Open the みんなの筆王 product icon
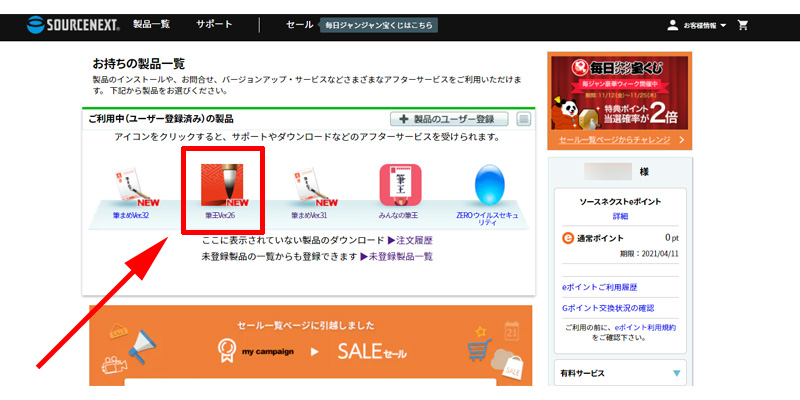 pyautogui.click(x=400, y=185)
